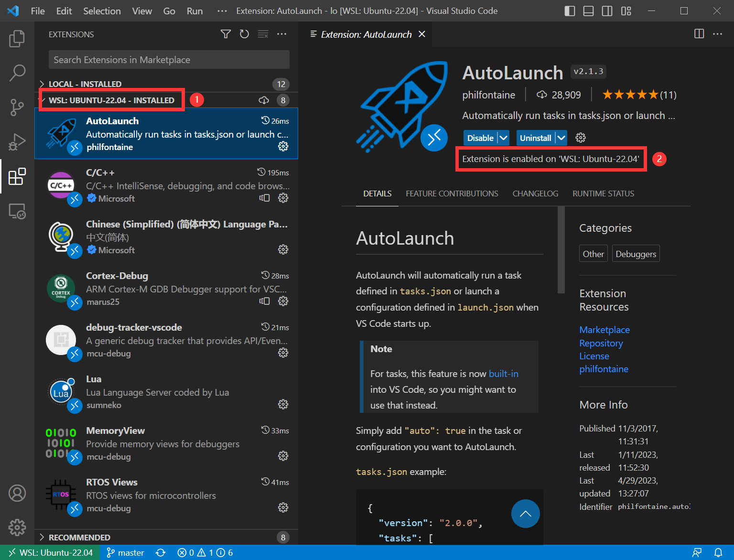The image size is (734, 560).
Task: Close the Extension: AutoLaunch editor tab
Action: [422, 34]
